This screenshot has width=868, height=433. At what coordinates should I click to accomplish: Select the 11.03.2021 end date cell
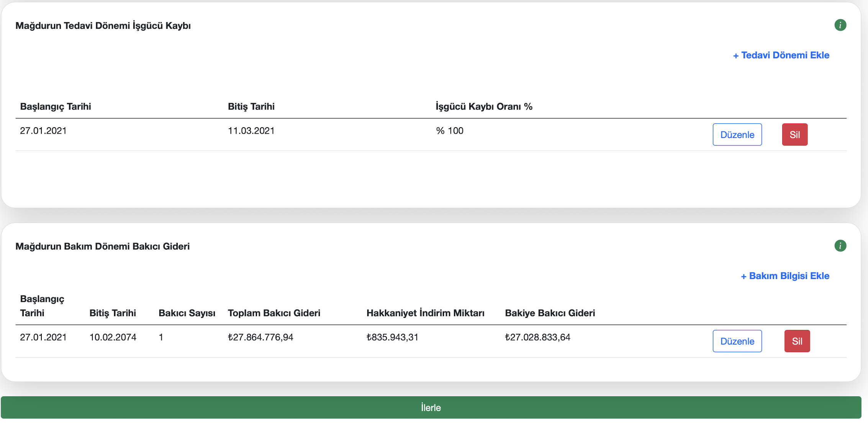(251, 131)
